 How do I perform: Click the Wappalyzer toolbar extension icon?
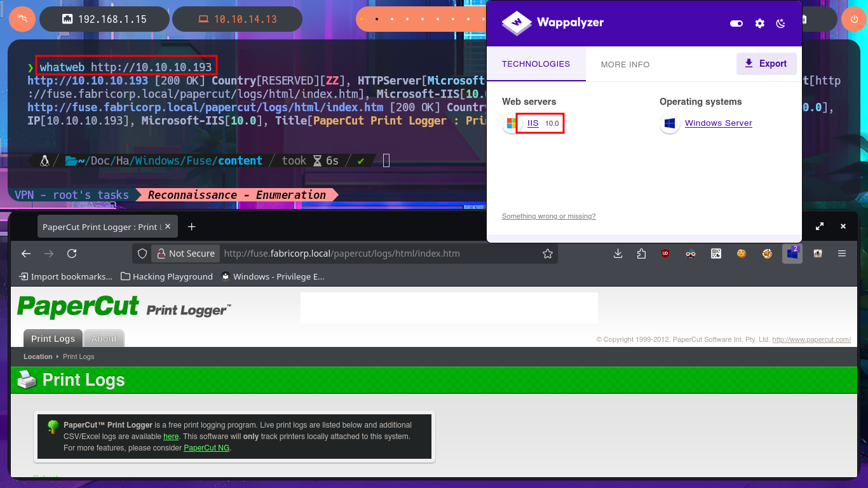(x=792, y=254)
